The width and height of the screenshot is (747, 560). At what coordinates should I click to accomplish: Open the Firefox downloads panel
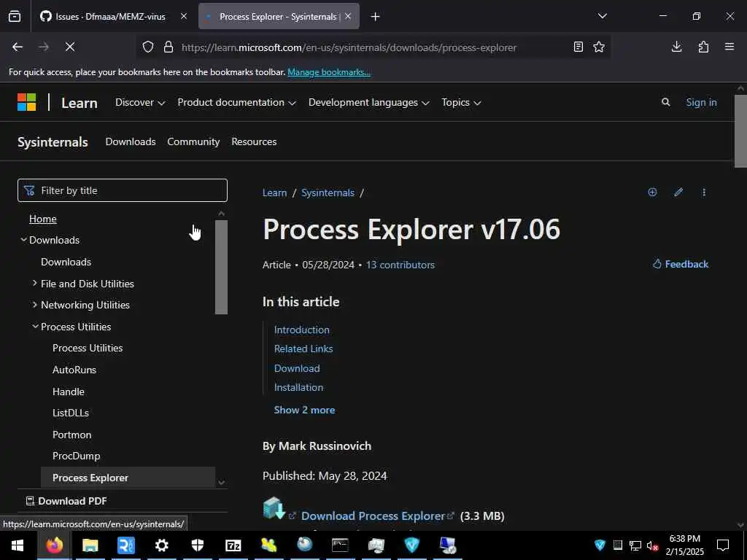pyautogui.click(x=676, y=47)
